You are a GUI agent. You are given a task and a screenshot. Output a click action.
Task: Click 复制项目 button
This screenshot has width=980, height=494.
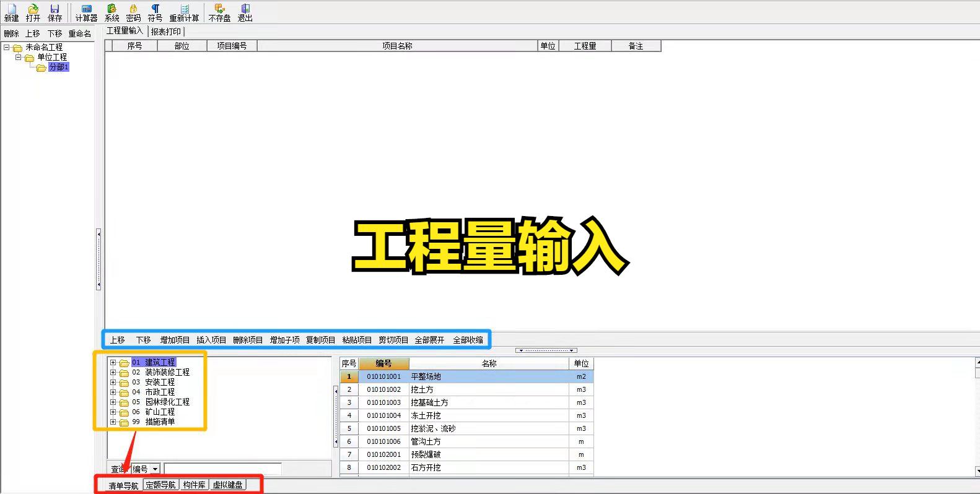320,340
